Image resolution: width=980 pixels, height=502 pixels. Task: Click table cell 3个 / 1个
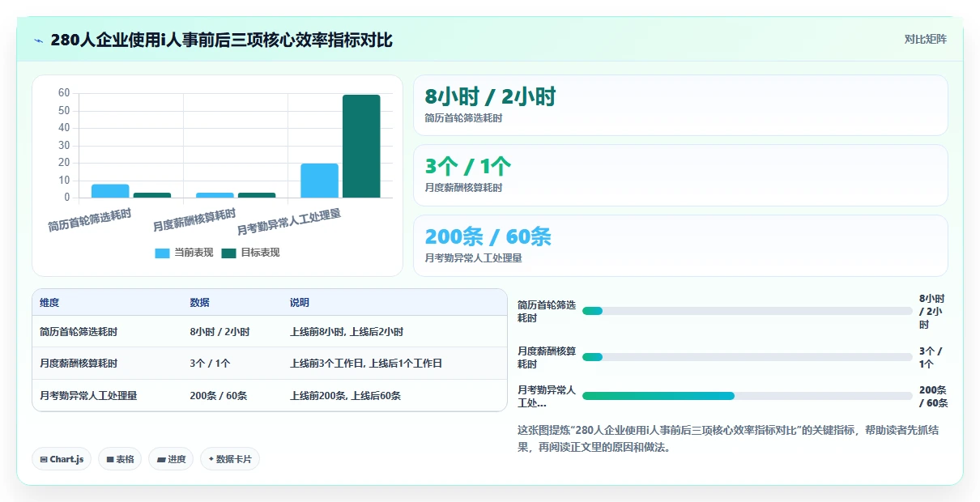pos(211,364)
